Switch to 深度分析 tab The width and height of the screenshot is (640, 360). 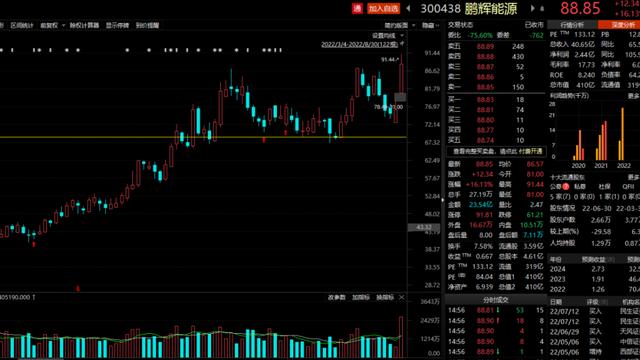[x=619, y=25]
